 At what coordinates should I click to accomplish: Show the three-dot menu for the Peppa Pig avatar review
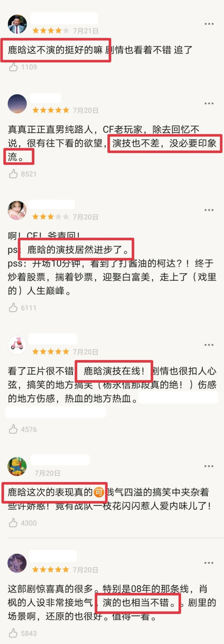[x=209, y=345]
